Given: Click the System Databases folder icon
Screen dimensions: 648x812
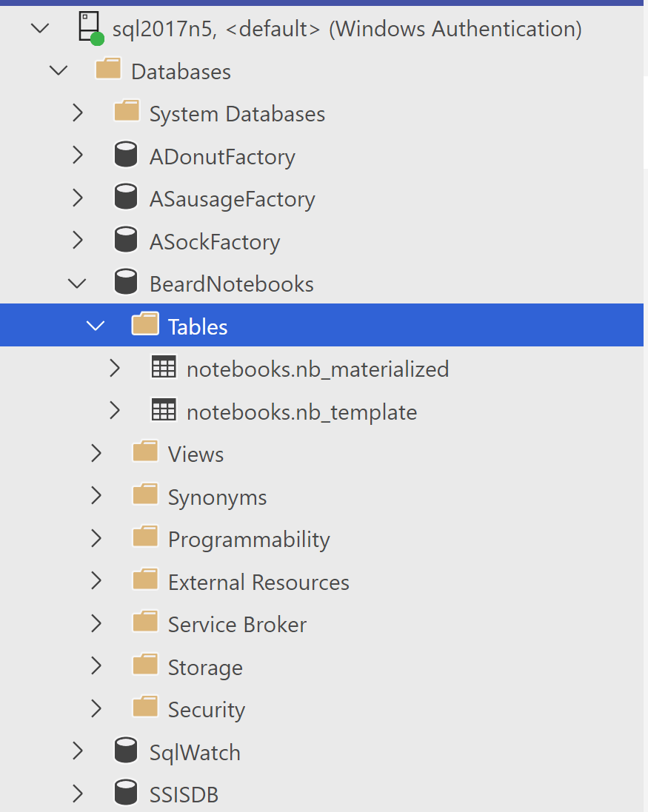Looking at the screenshot, I should point(127,113).
